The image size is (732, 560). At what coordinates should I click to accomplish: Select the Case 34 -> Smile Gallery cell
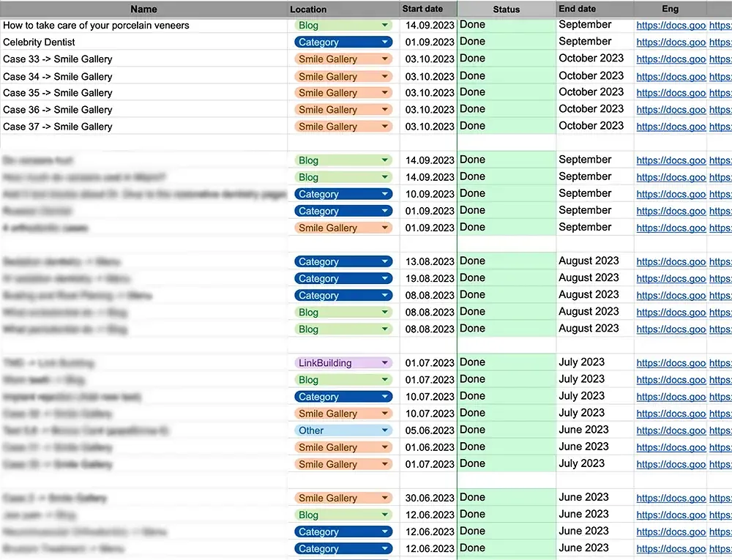coord(143,76)
